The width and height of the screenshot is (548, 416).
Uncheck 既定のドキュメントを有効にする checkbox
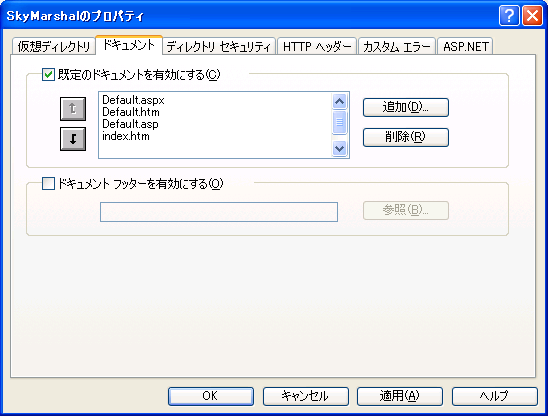pos(48,74)
